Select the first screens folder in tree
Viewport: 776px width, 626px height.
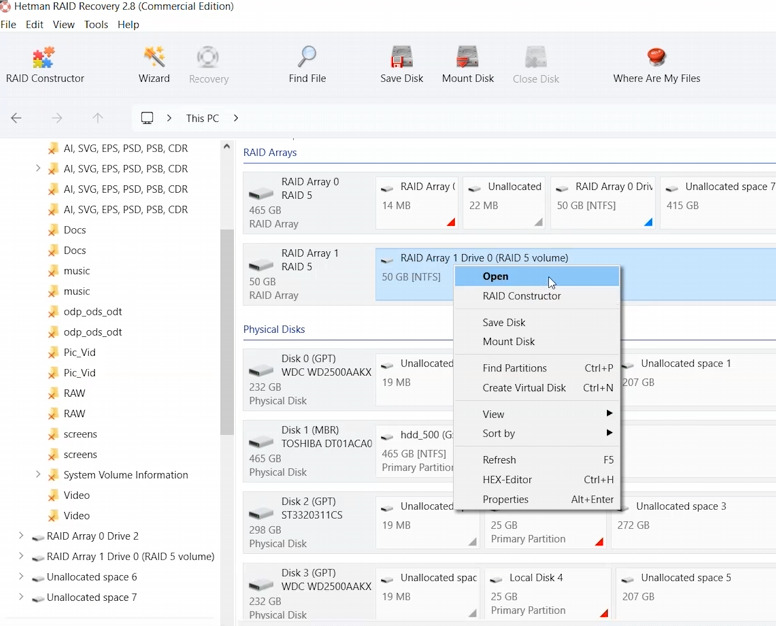coord(80,434)
